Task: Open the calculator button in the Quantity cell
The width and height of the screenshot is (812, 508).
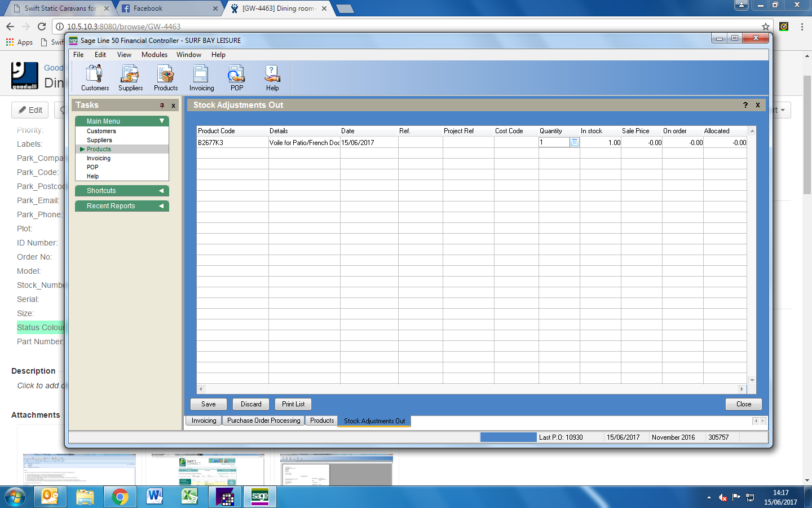Action: tap(575, 142)
